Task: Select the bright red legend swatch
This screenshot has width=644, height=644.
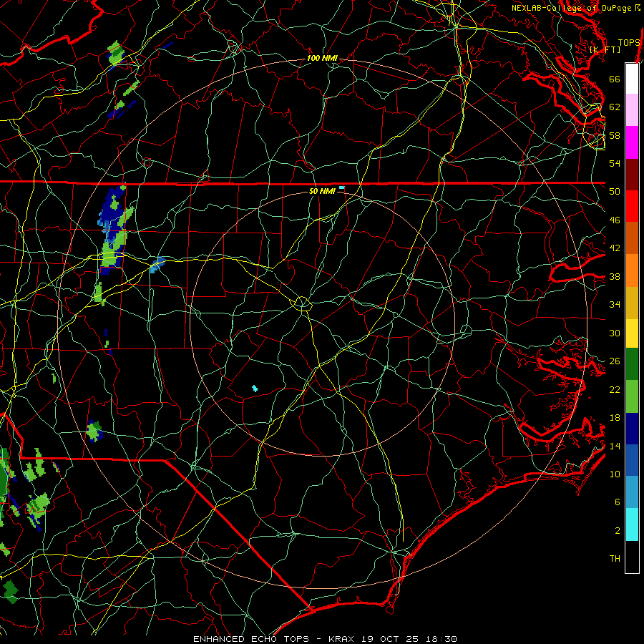Action: point(632,206)
